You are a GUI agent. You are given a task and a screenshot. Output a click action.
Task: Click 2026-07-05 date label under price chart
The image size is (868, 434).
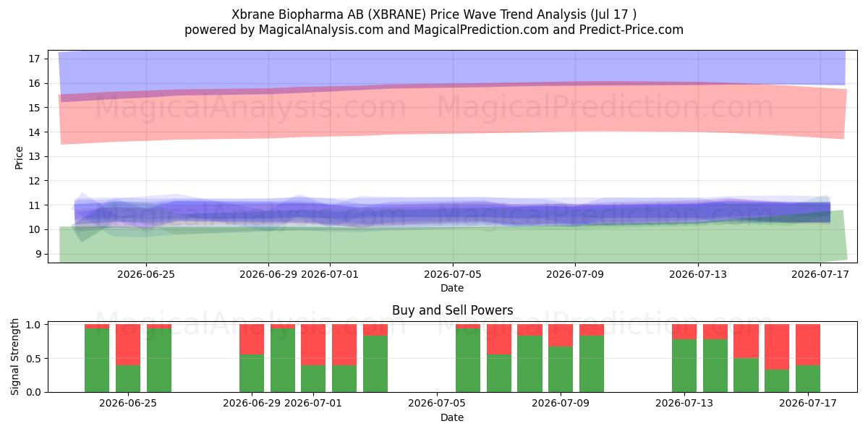point(453,274)
